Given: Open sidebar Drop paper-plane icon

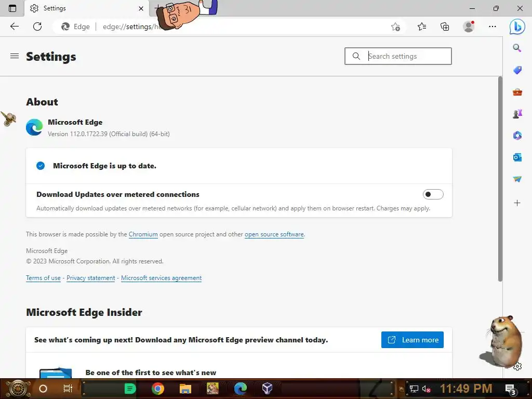Looking at the screenshot, I should tap(517, 179).
